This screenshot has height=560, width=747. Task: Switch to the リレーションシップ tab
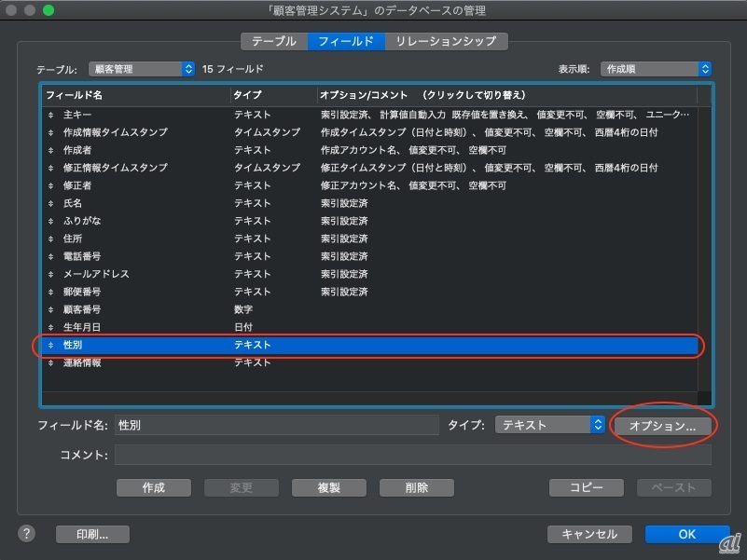[x=447, y=41]
